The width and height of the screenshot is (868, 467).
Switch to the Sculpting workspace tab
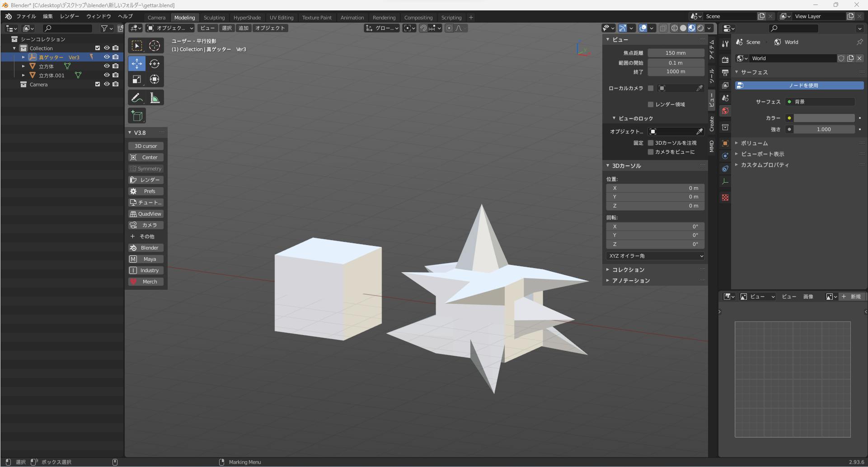(214, 18)
